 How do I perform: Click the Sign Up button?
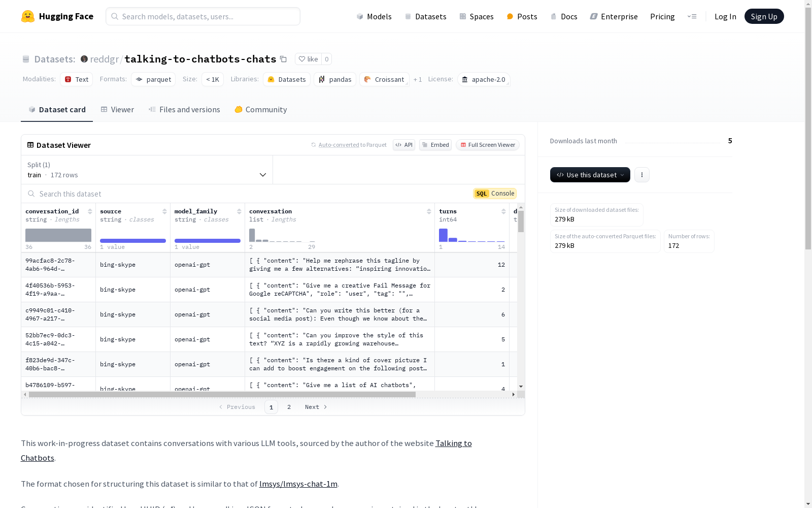click(x=764, y=16)
